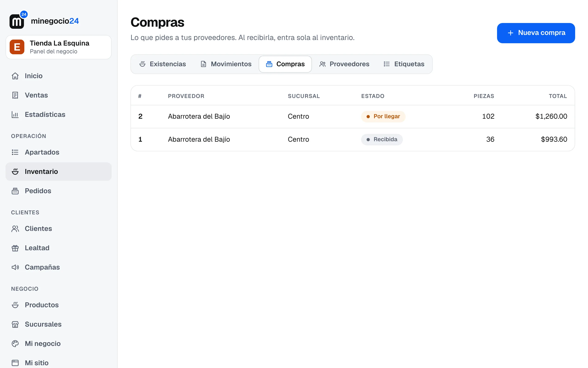This screenshot has width=588, height=368.
Task: Click the $1,260.00 total value
Action: [x=551, y=116]
